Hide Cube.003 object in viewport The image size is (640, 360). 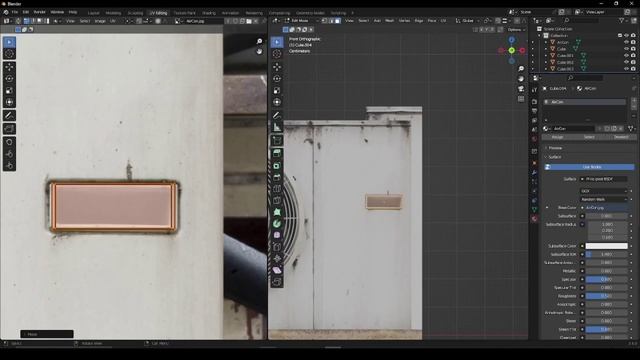click(x=626, y=69)
